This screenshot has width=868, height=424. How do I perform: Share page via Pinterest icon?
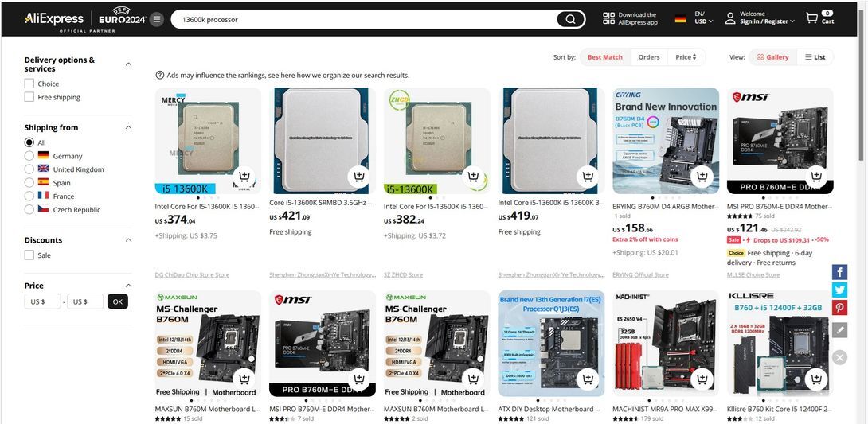coord(839,307)
